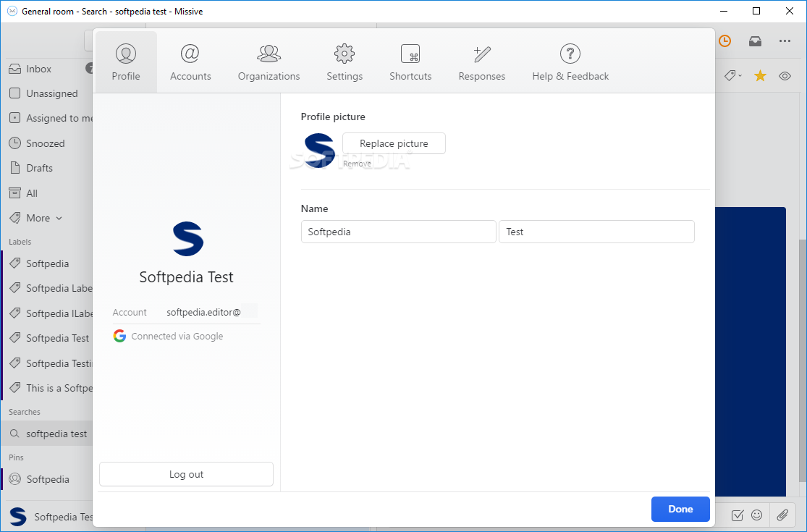Expand the More mailboxes list
Screen dimensions: 807x532
[x=36, y=218]
